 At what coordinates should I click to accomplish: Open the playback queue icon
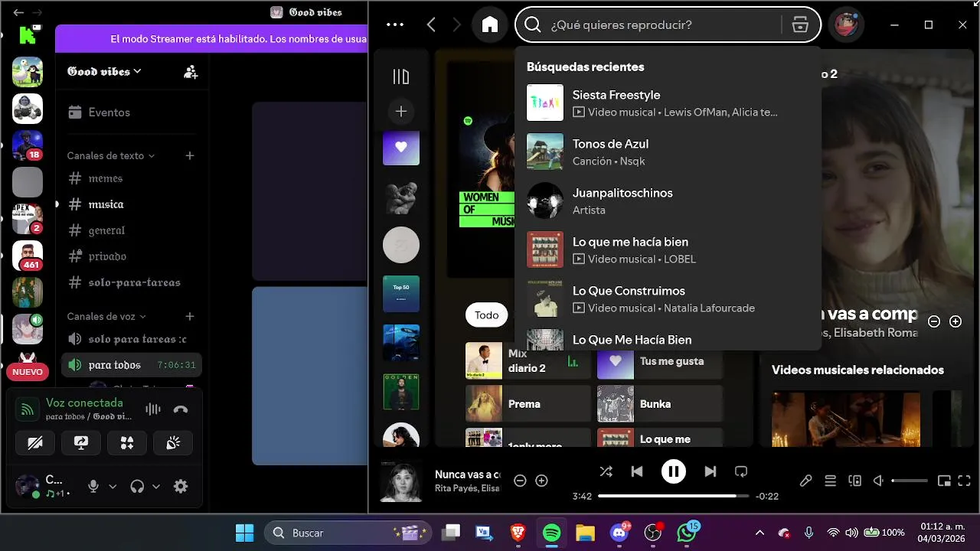[x=830, y=481]
